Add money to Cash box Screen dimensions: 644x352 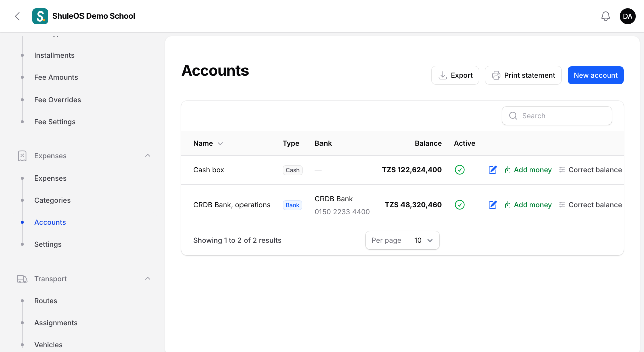coord(528,170)
